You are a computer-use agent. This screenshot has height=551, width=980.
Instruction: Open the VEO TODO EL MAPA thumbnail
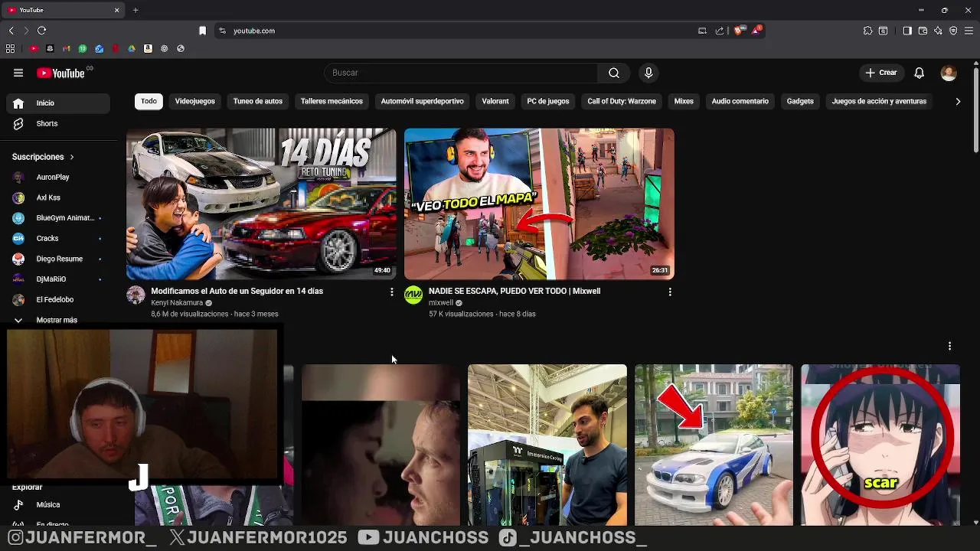coord(539,204)
